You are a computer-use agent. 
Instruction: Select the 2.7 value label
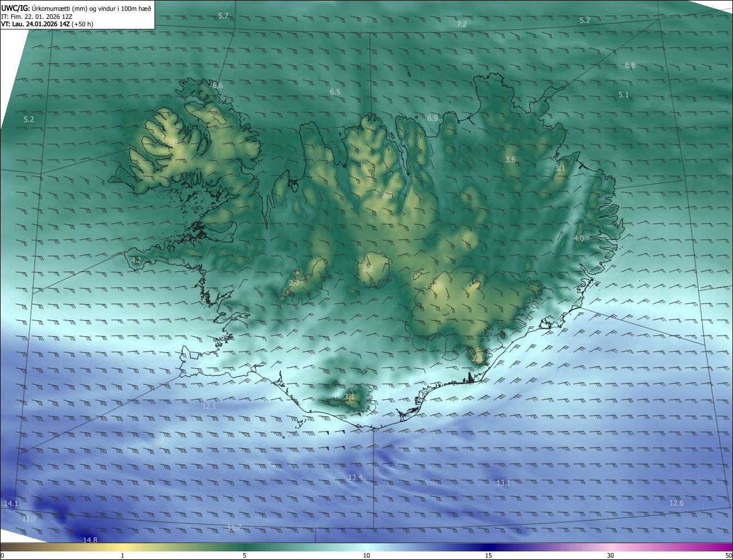click(294, 283)
